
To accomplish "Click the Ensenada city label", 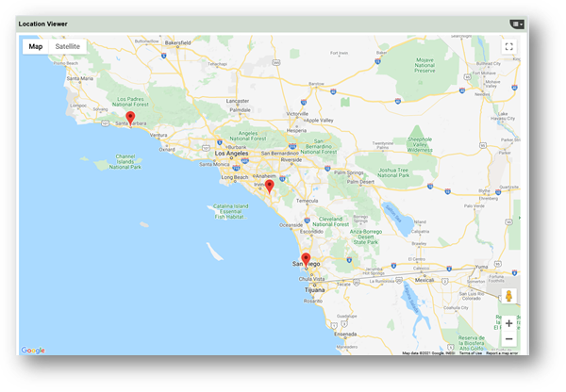I will [x=345, y=334].
